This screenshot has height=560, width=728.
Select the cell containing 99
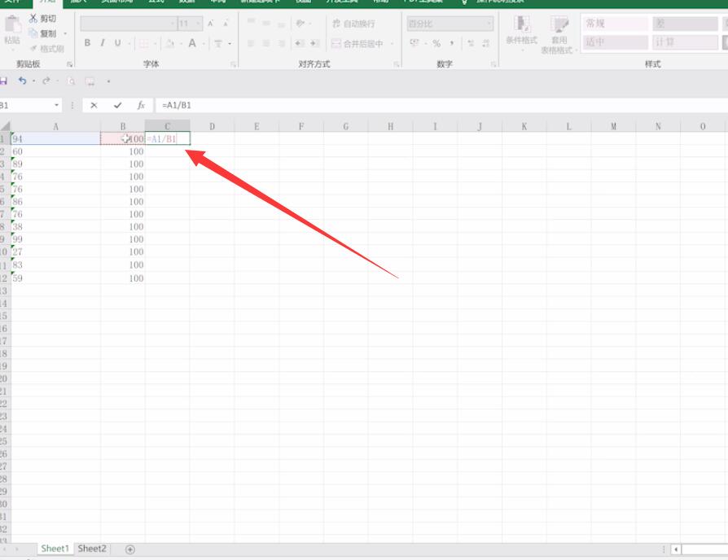coord(55,239)
